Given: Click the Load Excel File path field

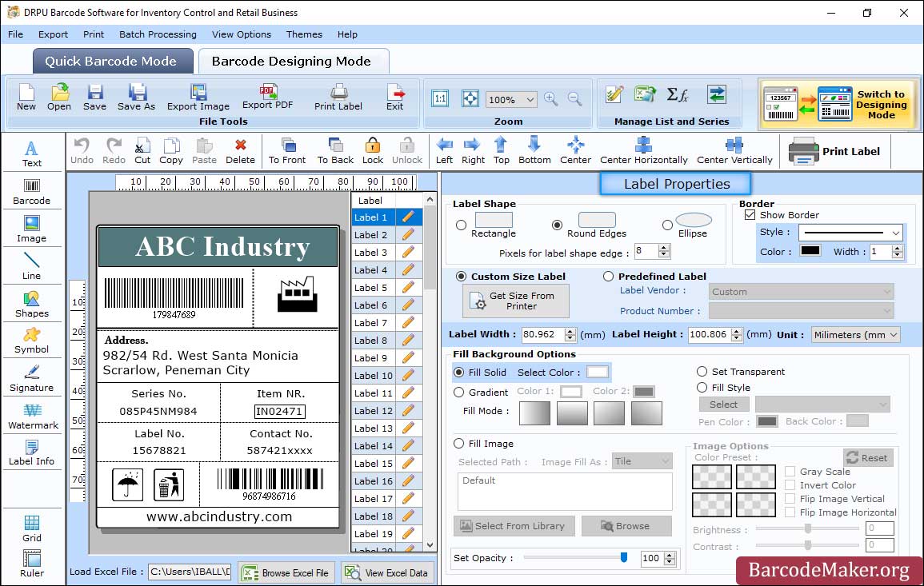Looking at the screenshot, I should pos(189,572).
